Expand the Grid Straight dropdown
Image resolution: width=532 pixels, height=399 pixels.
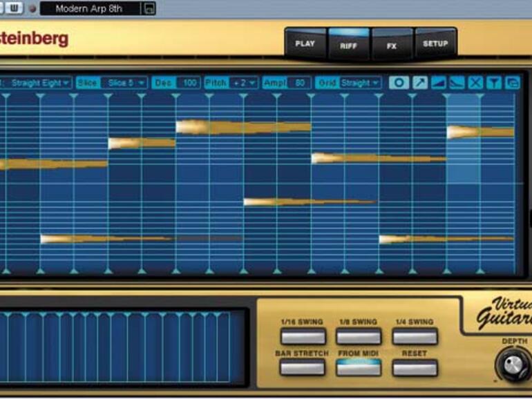pos(360,83)
